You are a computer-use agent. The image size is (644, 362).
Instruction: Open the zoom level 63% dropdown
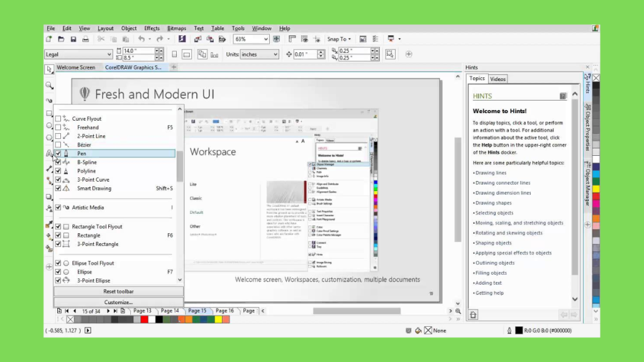click(x=266, y=39)
